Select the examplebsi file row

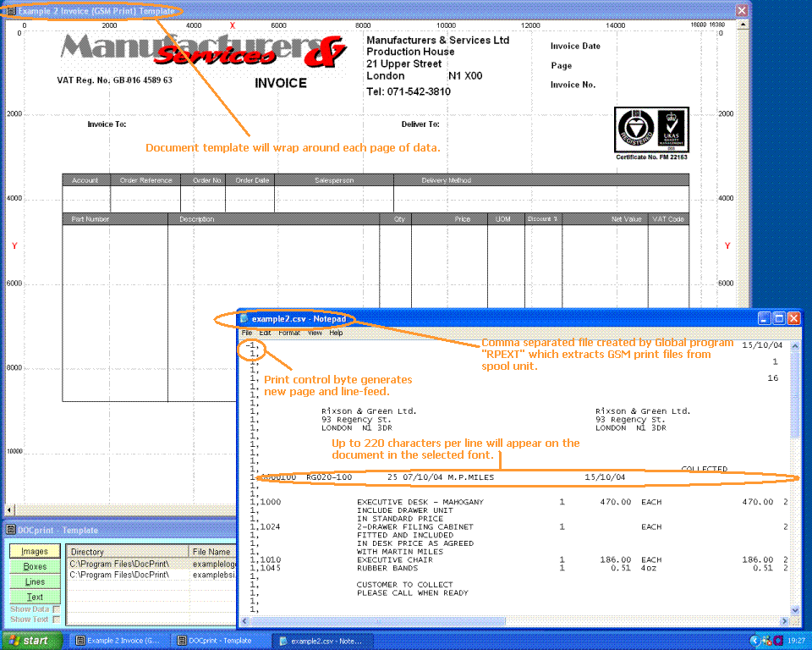tap(151, 575)
